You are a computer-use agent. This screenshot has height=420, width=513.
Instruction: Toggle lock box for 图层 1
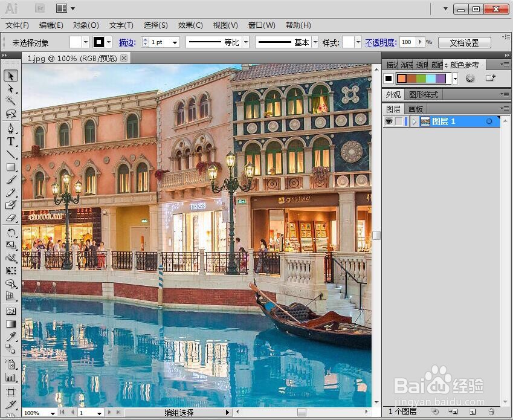[x=398, y=121]
